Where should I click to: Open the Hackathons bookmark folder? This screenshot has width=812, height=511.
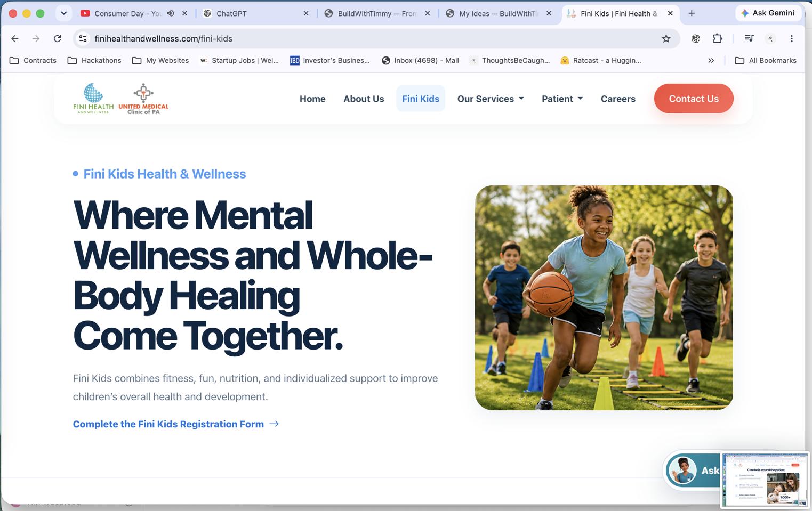[94, 60]
